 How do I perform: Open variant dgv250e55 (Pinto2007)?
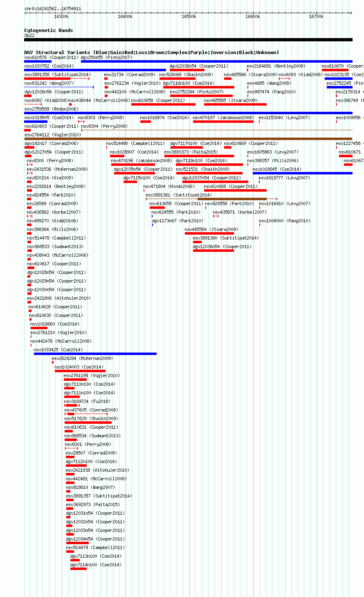point(107,57)
